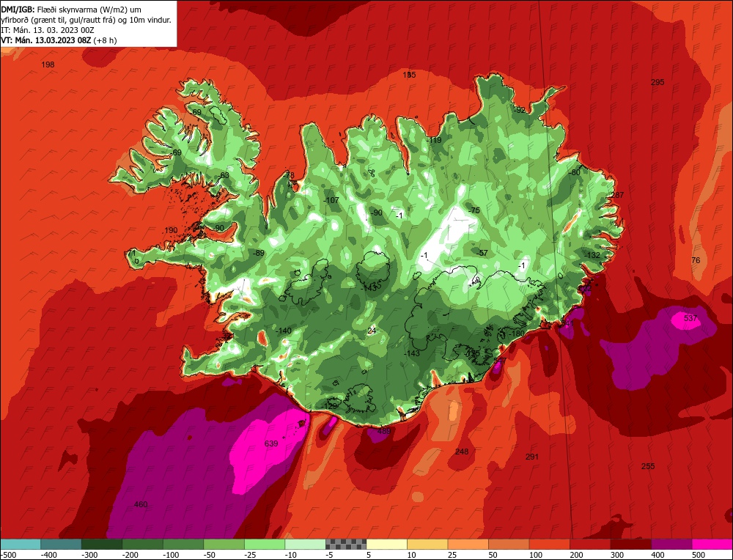Click the header line 'DMI/IGB: Flæði skynvarma (W/m2) um'

(70, 10)
